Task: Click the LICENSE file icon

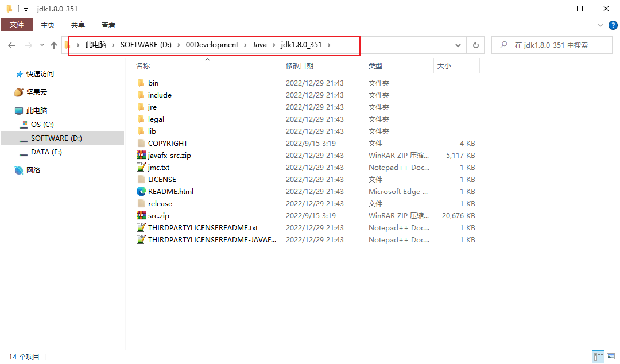Action: [x=141, y=179]
